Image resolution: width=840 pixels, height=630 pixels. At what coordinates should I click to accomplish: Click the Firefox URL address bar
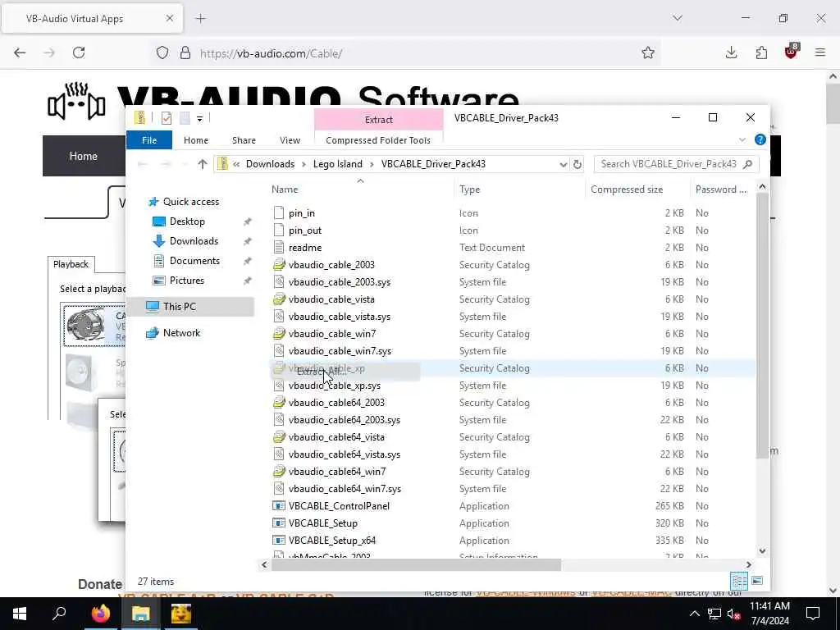click(x=407, y=53)
